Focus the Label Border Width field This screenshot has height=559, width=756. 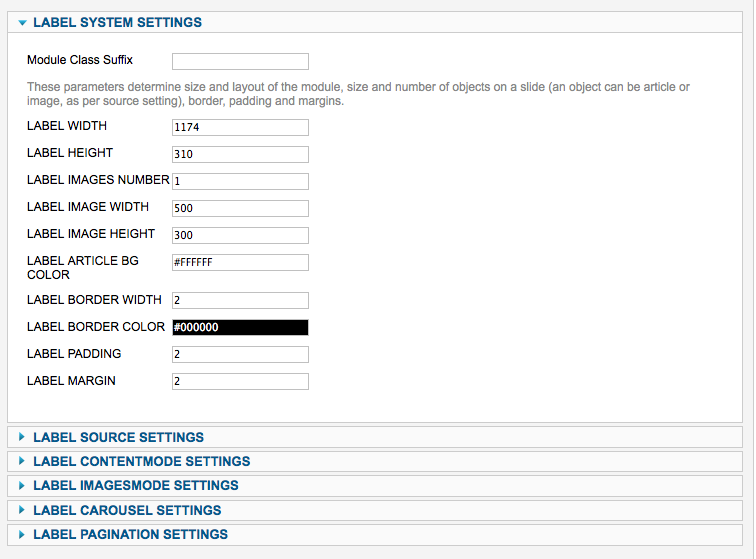click(240, 300)
